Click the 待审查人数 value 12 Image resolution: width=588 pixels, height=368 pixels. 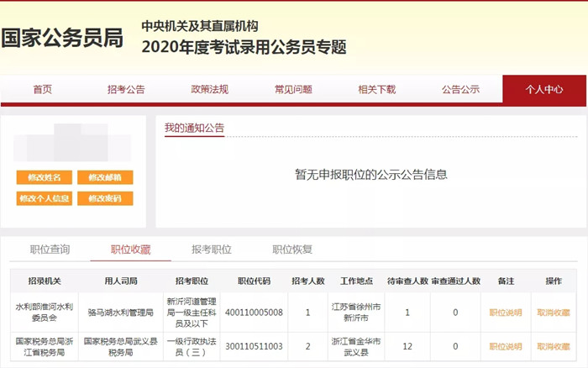pos(407,346)
